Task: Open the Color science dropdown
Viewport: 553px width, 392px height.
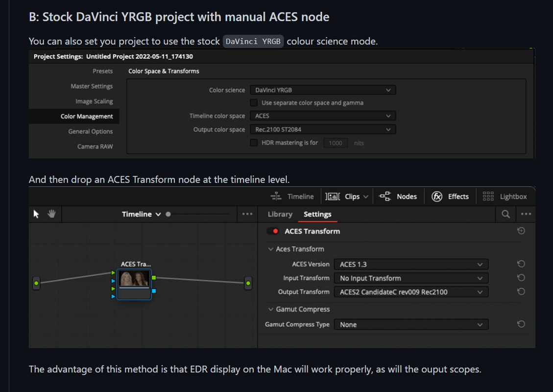Action: (x=323, y=90)
